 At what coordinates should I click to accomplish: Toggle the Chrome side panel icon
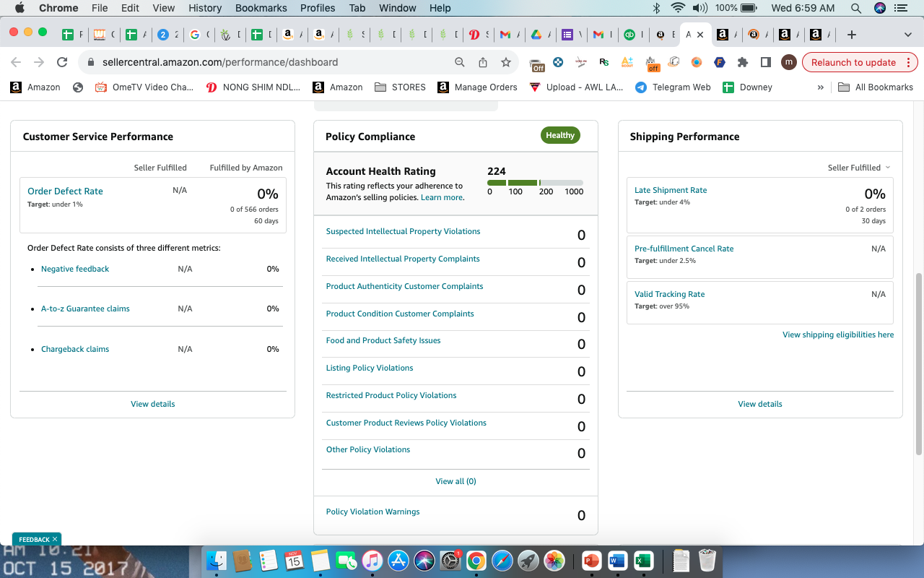766,62
